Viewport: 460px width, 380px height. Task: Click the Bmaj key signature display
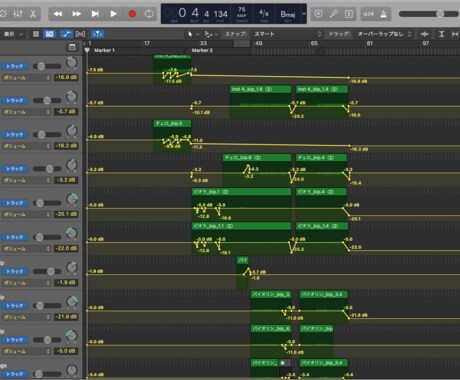[288, 14]
